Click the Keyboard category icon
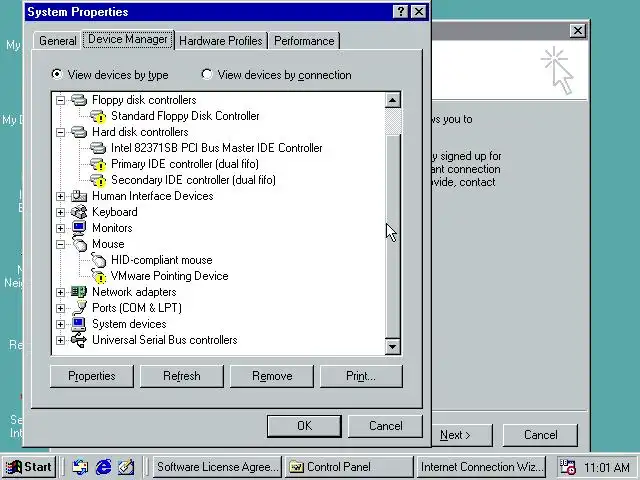 [79, 212]
